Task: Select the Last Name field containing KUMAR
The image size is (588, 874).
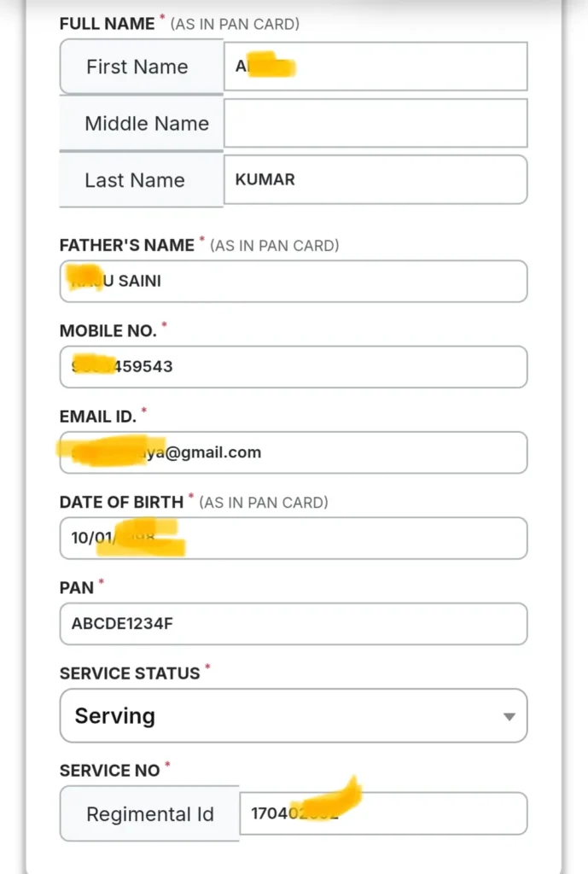Action: [x=376, y=180]
